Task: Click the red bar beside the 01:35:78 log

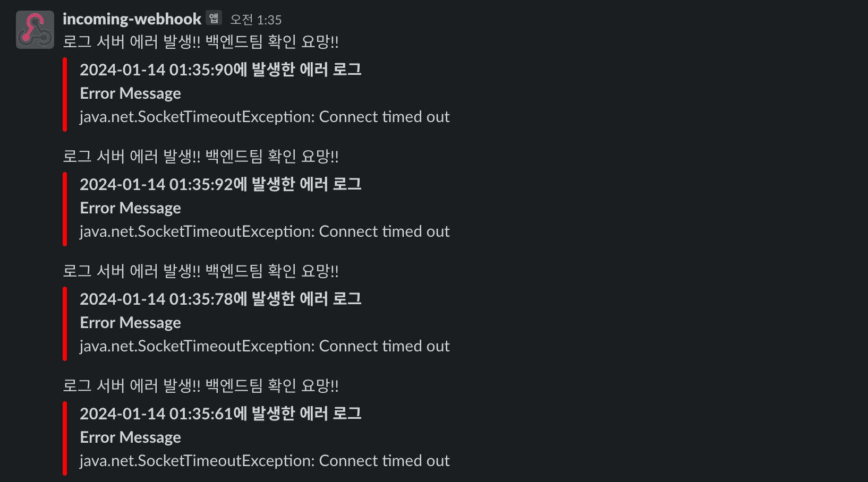Action: [x=65, y=323]
